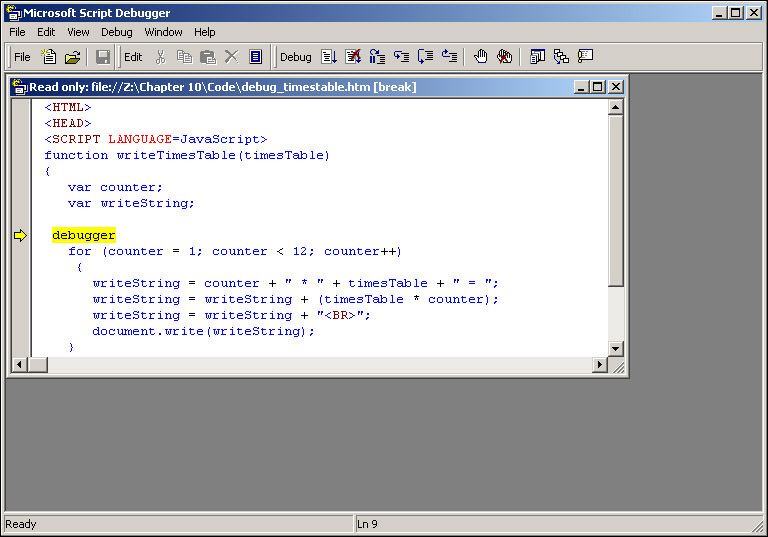Maximize the debug_timestable.htm document window
The height and width of the screenshot is (537, 768).
point(598,87)
